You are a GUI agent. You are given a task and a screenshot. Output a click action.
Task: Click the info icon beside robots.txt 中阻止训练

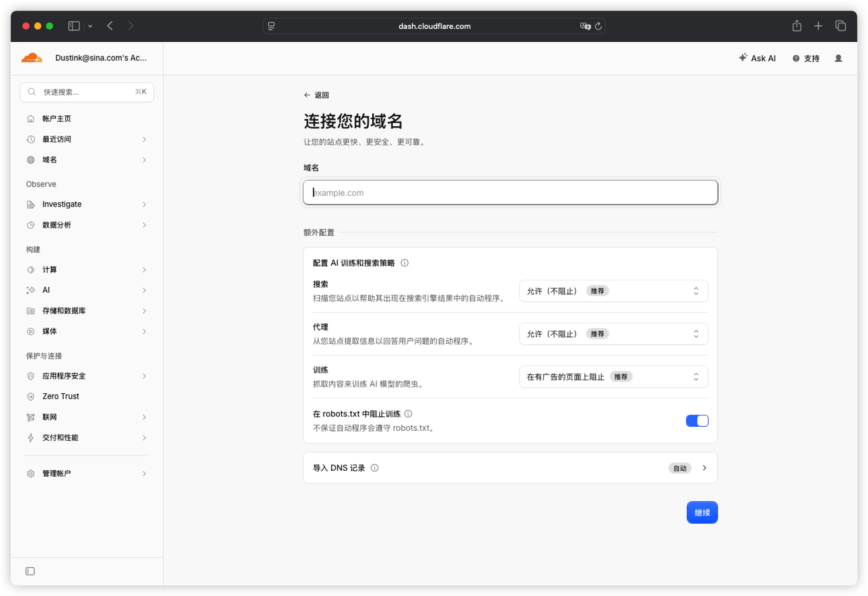coord(408,414)
